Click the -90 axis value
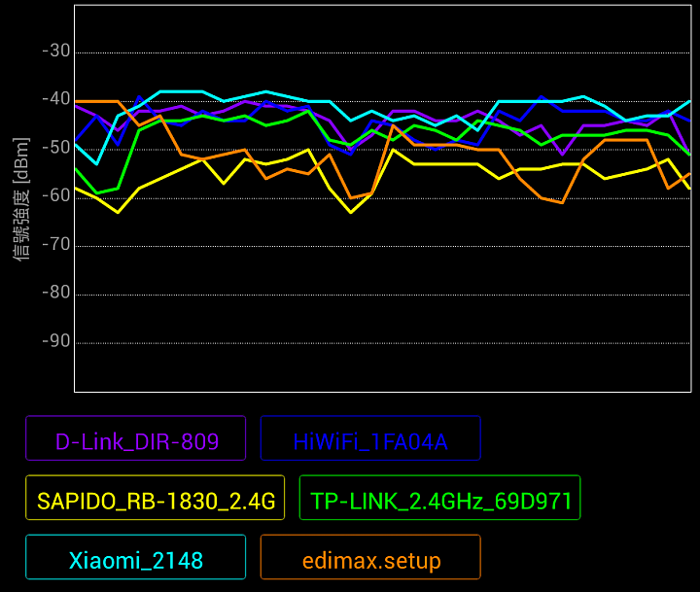 point(56,341)
